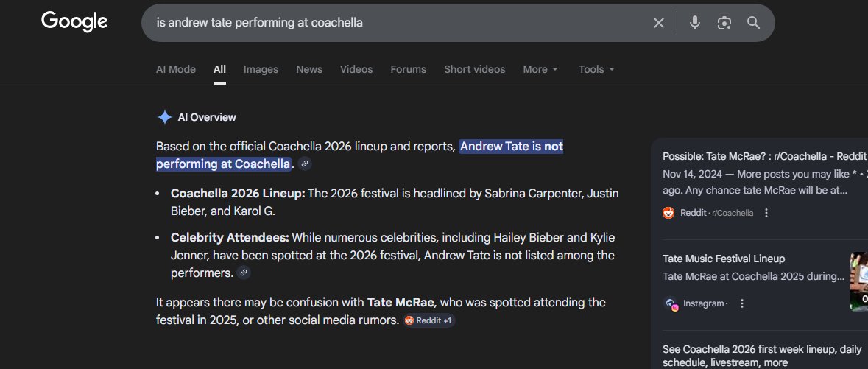Click the 'AI Overview' heading text
868x369 pixels.
pos(206,117)
